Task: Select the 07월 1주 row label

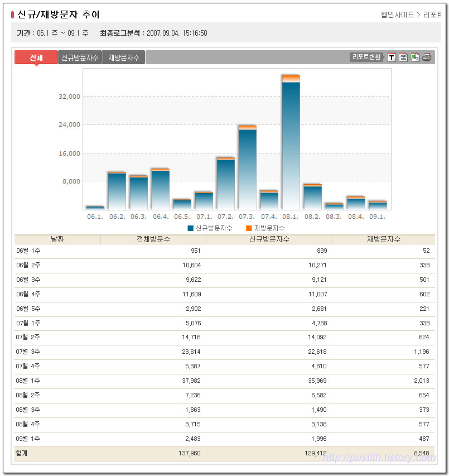Action: click(28, 323)
